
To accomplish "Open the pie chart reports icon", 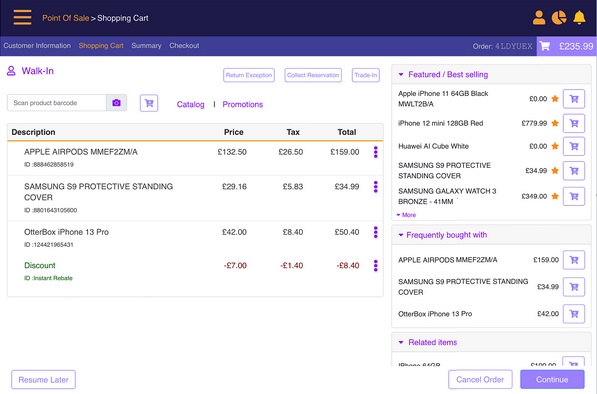I will (559, 18).
